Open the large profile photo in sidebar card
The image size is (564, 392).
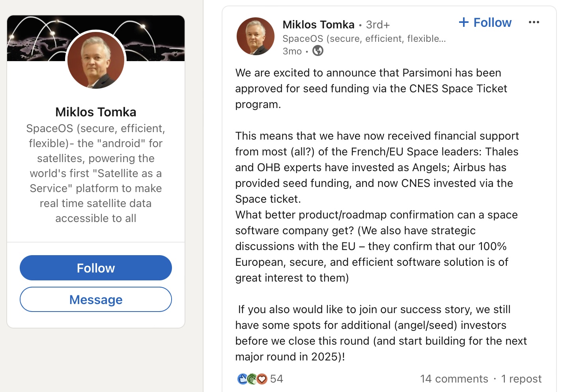96,60
